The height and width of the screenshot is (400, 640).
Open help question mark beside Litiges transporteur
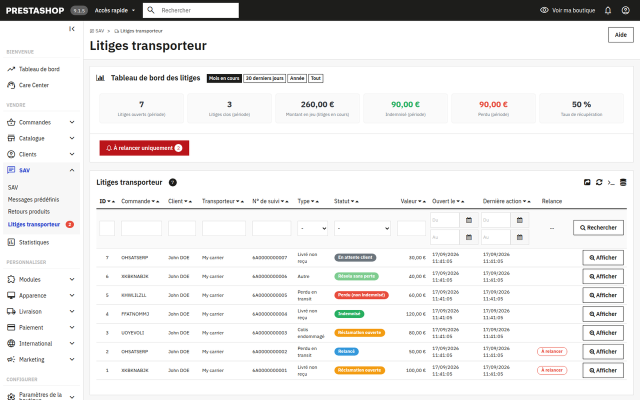pyautogui.click(x=173, y=182)
